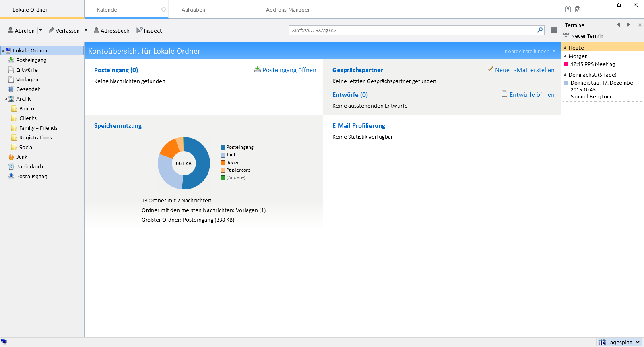The width and height of the screenshot is (644, 347).
Task: Open the Tagesplan dropdown in status bar
Action: click(x=638, y=342)
